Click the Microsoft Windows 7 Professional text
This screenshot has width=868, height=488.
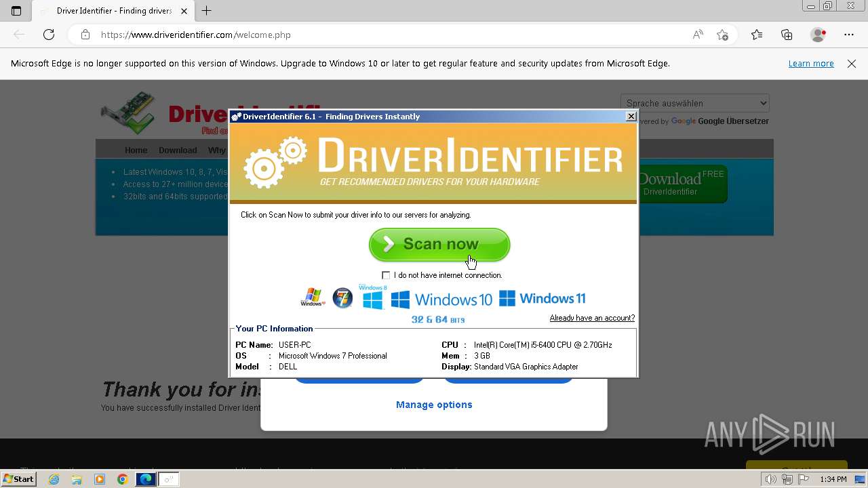333,356
